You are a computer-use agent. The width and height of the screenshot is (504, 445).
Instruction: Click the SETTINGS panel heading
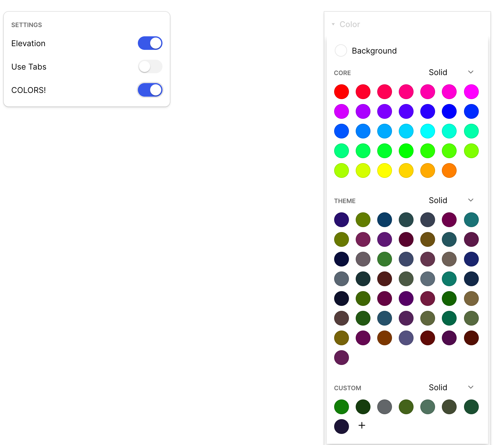tap(27, 25)
